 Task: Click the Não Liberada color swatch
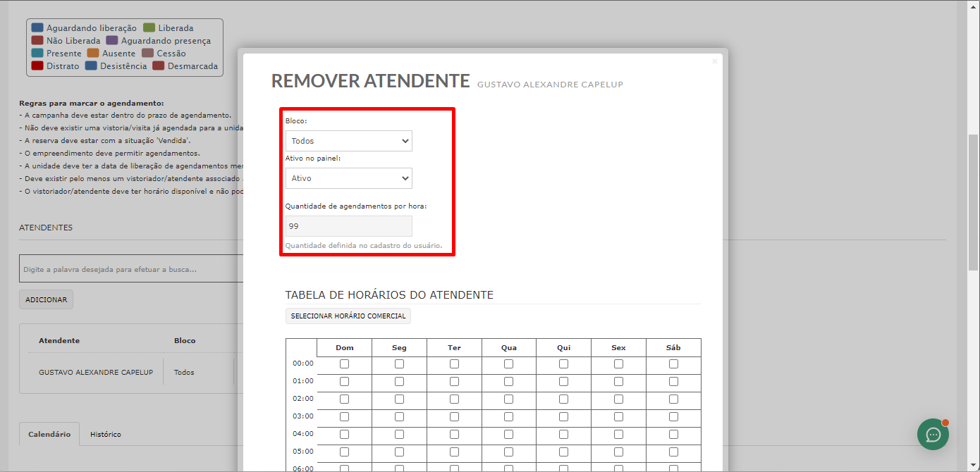37,41
